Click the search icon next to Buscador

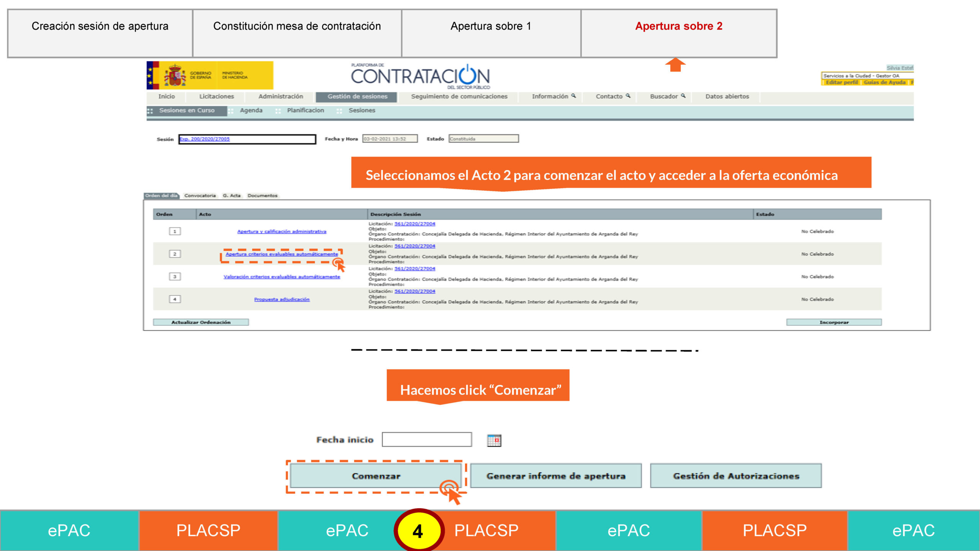683,96
